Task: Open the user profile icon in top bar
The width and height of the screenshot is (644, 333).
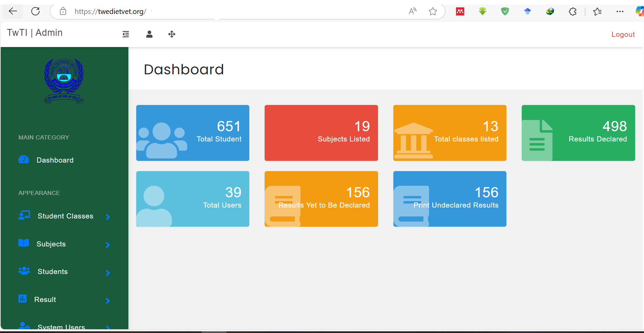Action: [149, 34]
